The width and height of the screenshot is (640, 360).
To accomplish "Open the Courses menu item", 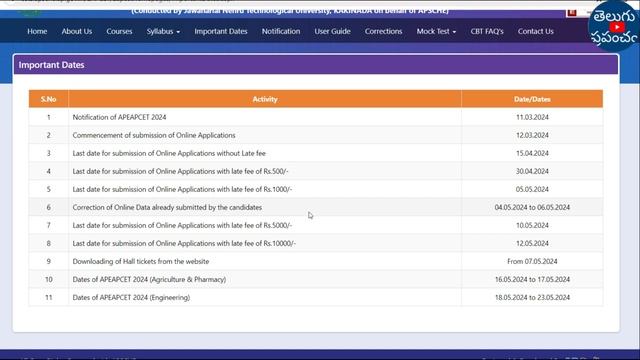I will (119, 31).
